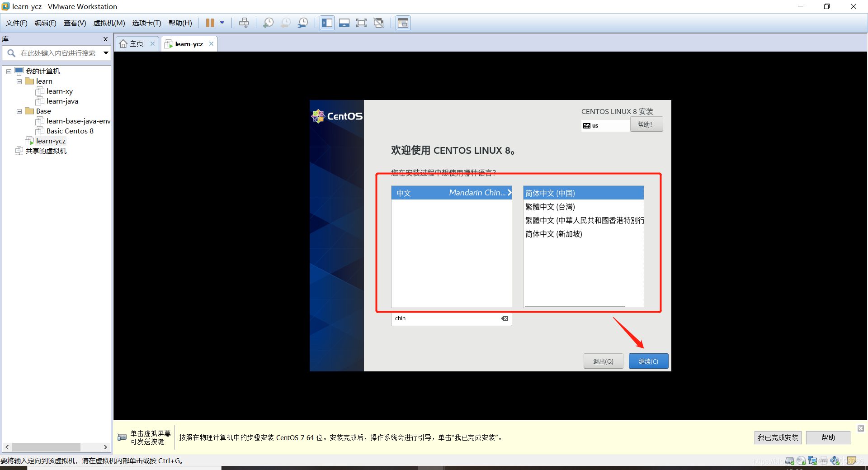This screenshot has width=868, height=470.
Task: Revert the virtual machine to a snapshot
Action: pos(286,23)
